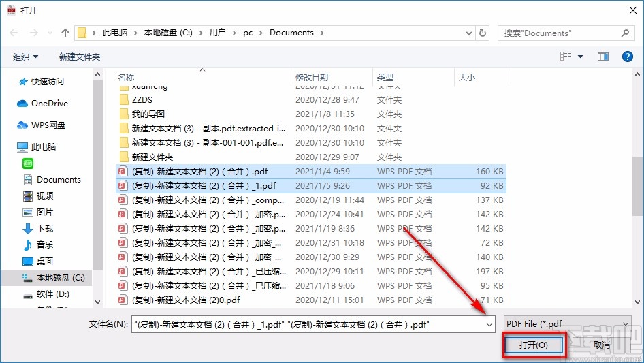Select the 已压缩 PDF of 197 KB
This screenshot has width=644, height=363.
pyautogui.click(x=311, y=272)
